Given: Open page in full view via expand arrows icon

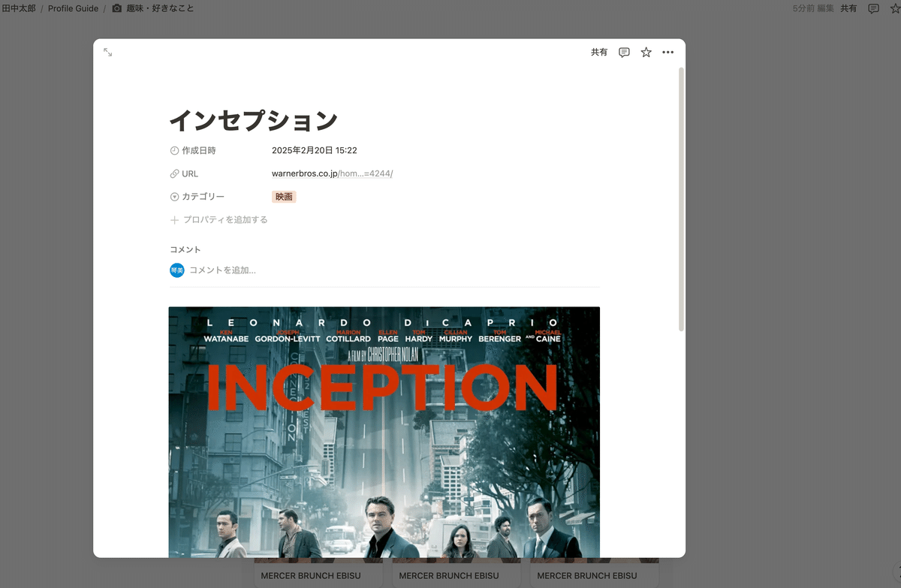Looking at the screenshot, I should pyautogui.click(x=108, y=53).
